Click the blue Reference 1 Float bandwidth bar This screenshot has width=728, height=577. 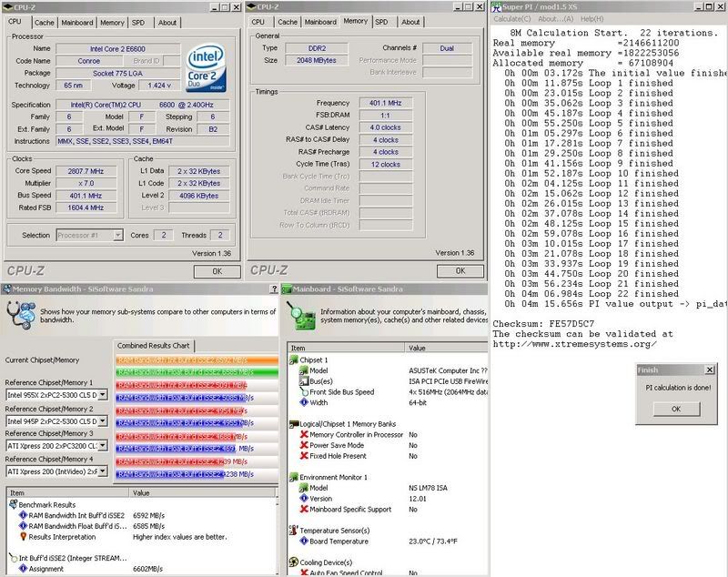pos(181,398)
